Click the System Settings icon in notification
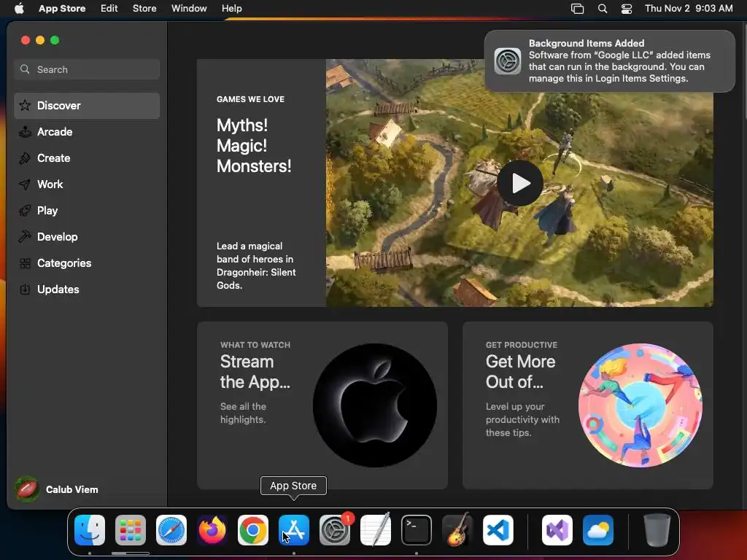The image size is (747, 560). (508, 61)
